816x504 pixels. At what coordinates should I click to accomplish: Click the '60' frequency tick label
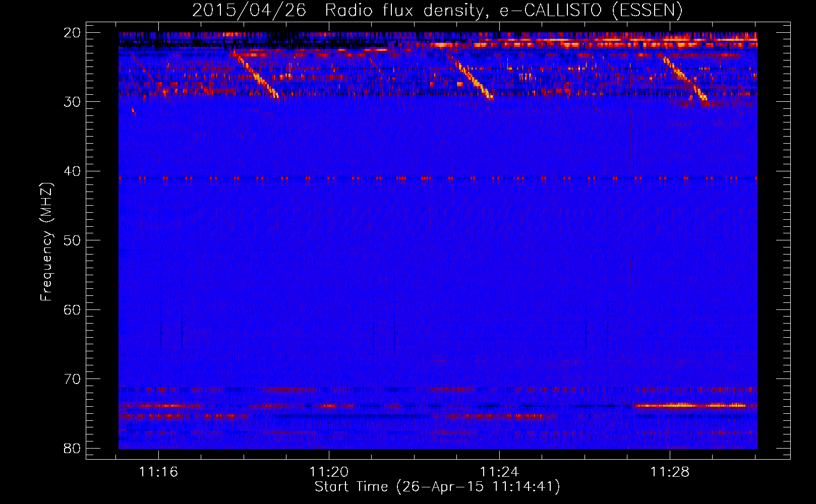[x=72, y=309]
